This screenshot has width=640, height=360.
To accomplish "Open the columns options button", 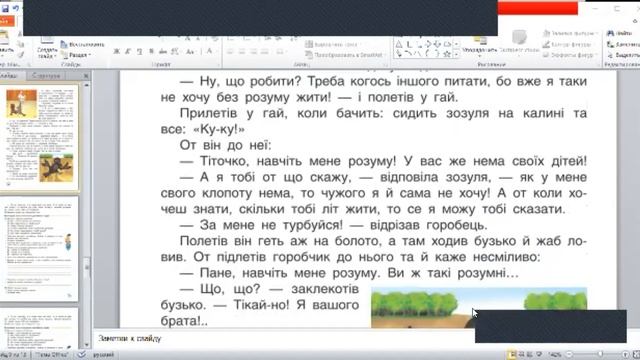I will tap(280, 52).
